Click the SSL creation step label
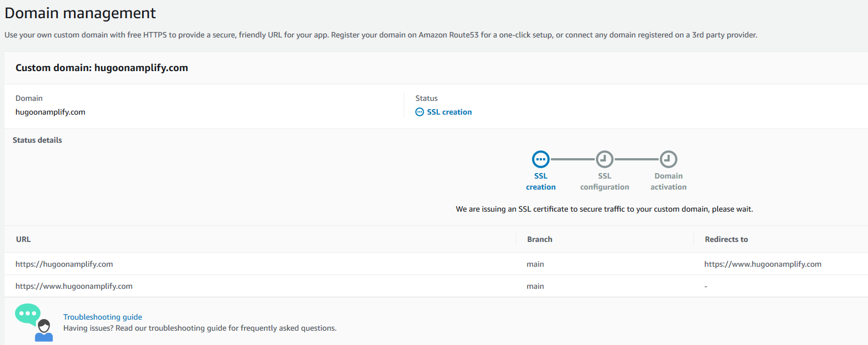 tap(541, 181)
